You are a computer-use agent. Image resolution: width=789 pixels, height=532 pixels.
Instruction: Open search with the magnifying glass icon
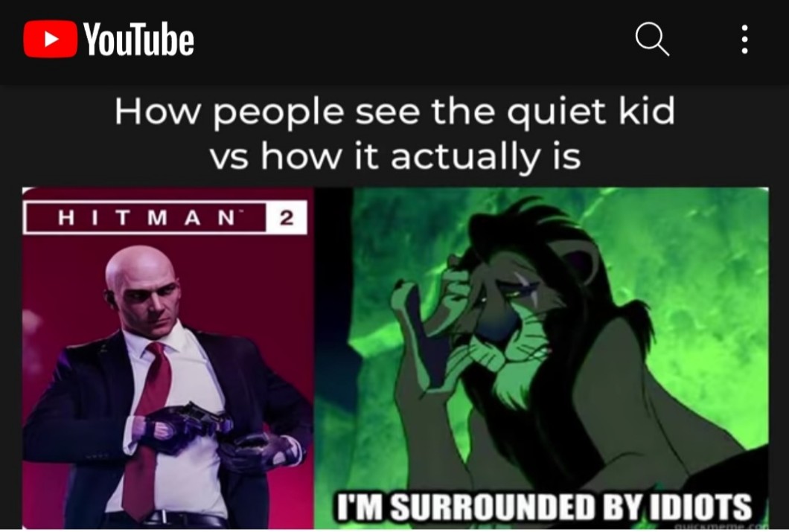pyautogui.click(x=652, y=39)
